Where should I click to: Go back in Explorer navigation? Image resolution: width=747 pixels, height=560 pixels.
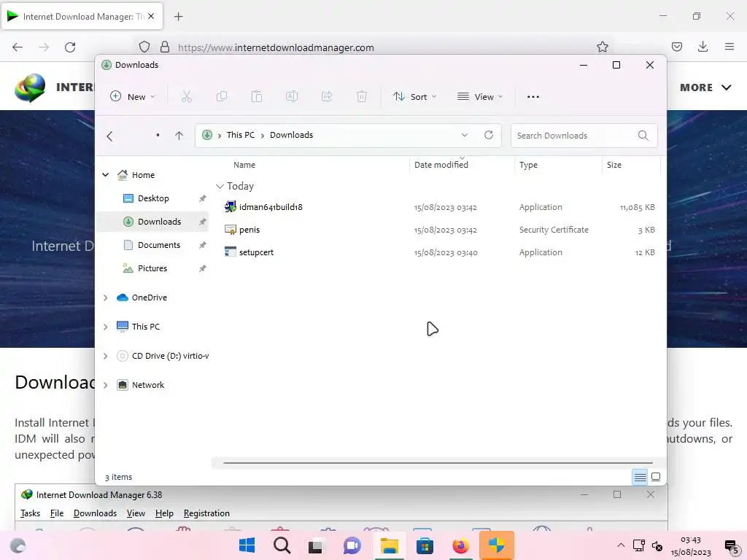109,136
